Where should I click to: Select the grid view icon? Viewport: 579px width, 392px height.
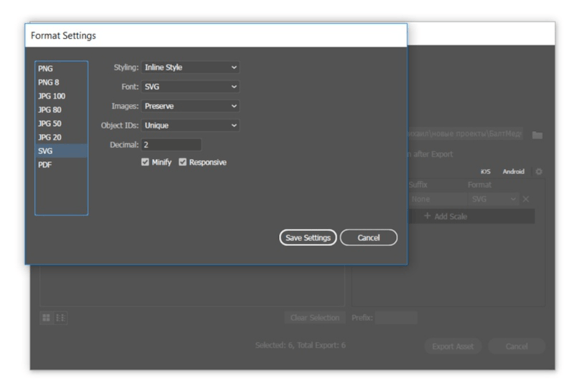point(46,317)
